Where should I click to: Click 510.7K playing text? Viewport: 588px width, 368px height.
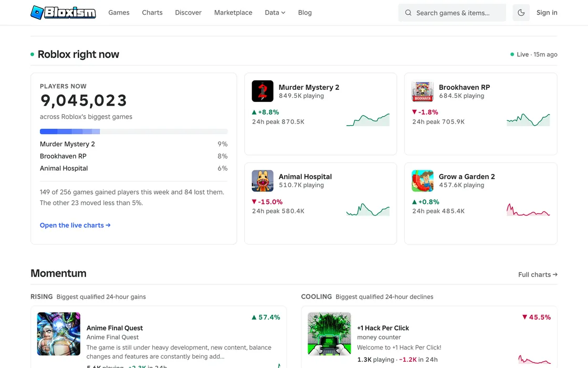tap(301, 185)
